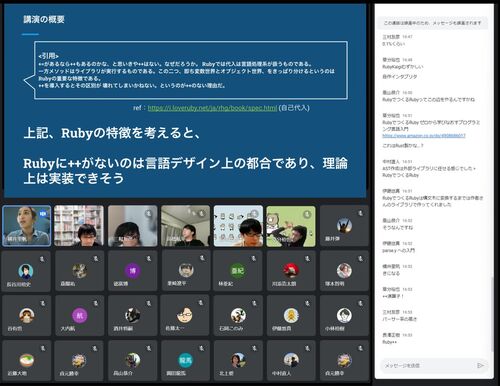Screen dimensions: 500x386
Task: Click the purple 博 avatar icon
Action: [132, 270]
